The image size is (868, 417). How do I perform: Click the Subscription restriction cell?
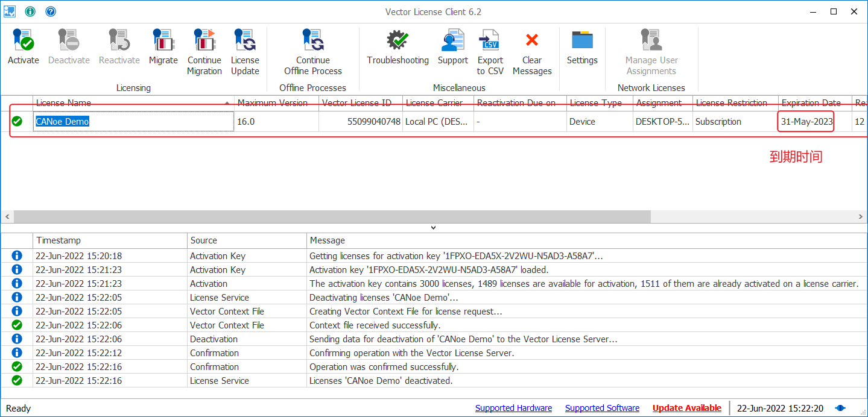[735, 121]
